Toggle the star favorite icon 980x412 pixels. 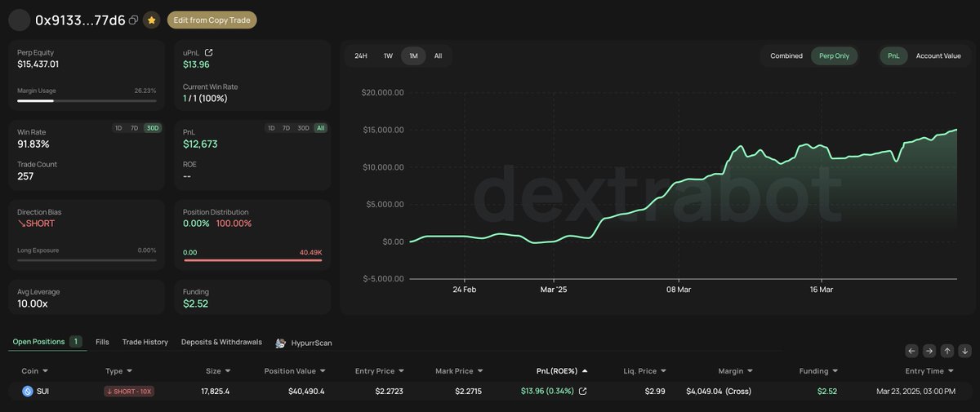point(151,20)
